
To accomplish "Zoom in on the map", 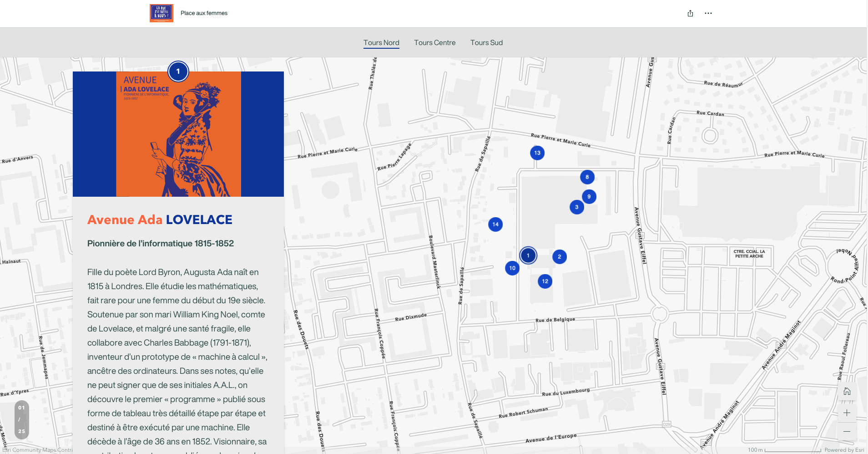I will [847, 413].
